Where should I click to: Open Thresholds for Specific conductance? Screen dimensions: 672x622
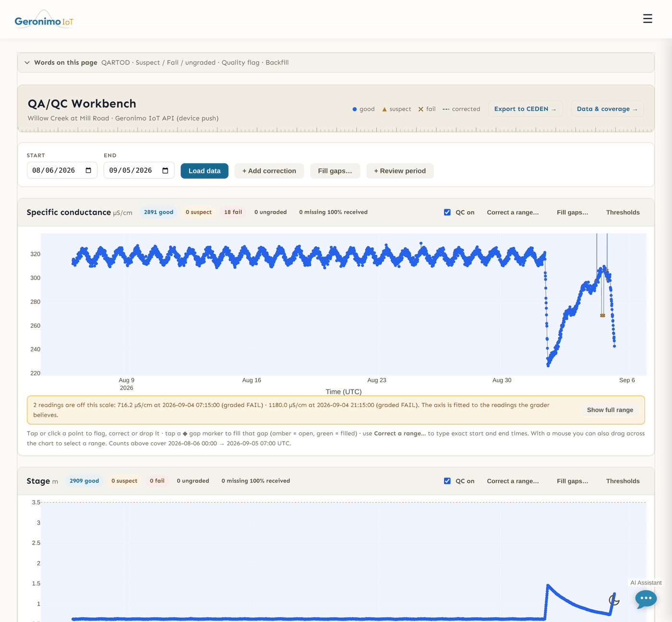tap(623, 212)
